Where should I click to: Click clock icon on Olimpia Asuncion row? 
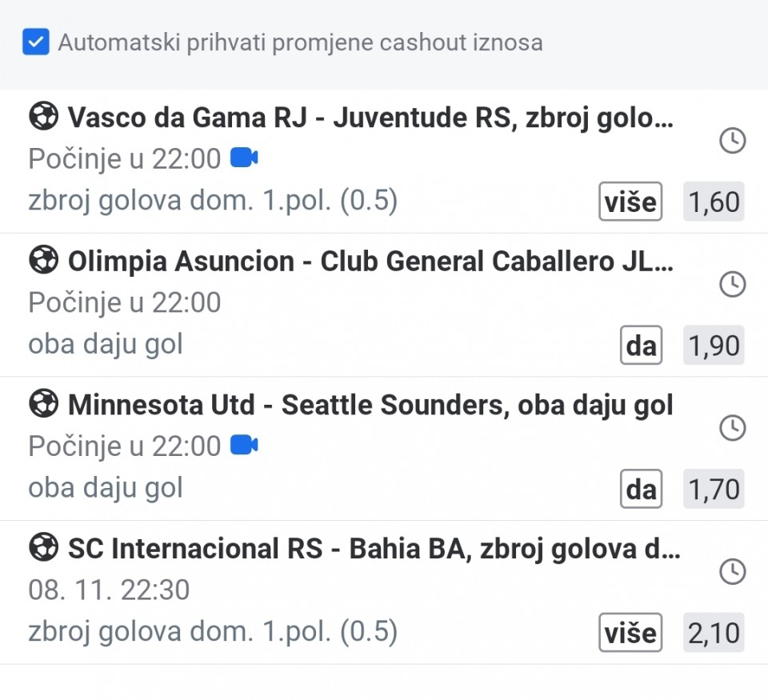(x=732, y=284)
